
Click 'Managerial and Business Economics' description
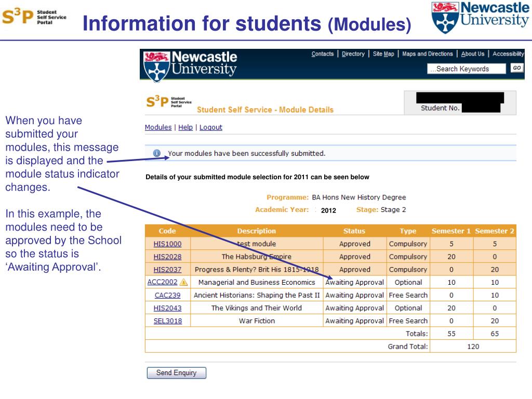pyautogui.click(x=257, y=282)
